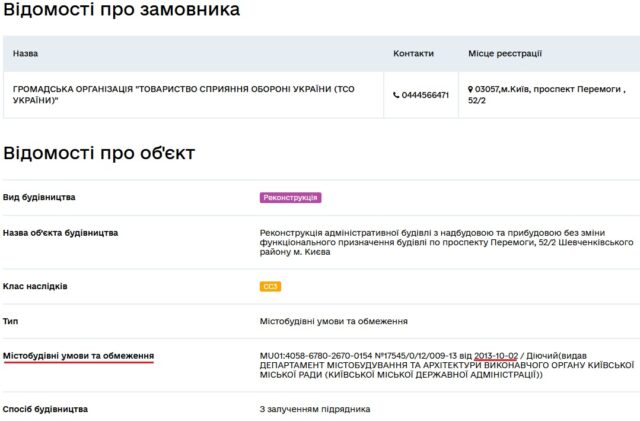The height and width of the screenshot is (421, 640).
Task: Click the purple Реконструкція badge
Action: (x=290, y=198)
